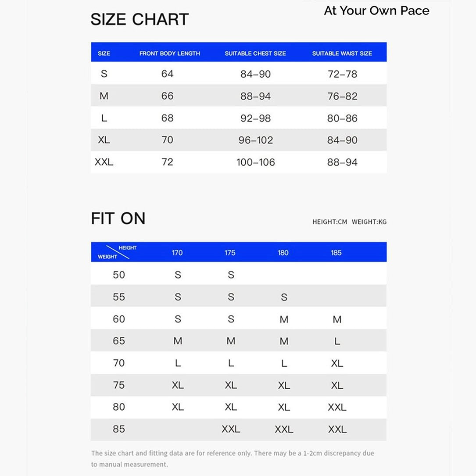Select the 185 height column header
The height and width of the screenshot is (476, 476).
pos(336,253)
